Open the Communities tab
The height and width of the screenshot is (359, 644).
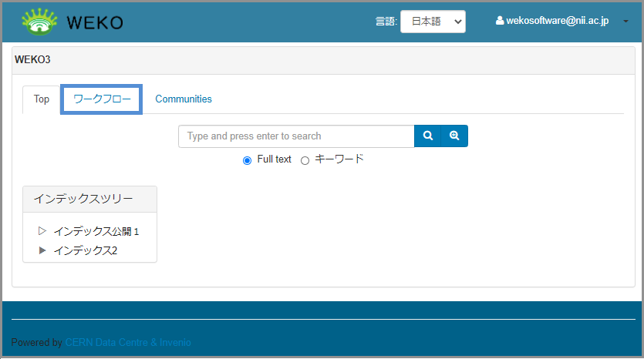(184, 99)
